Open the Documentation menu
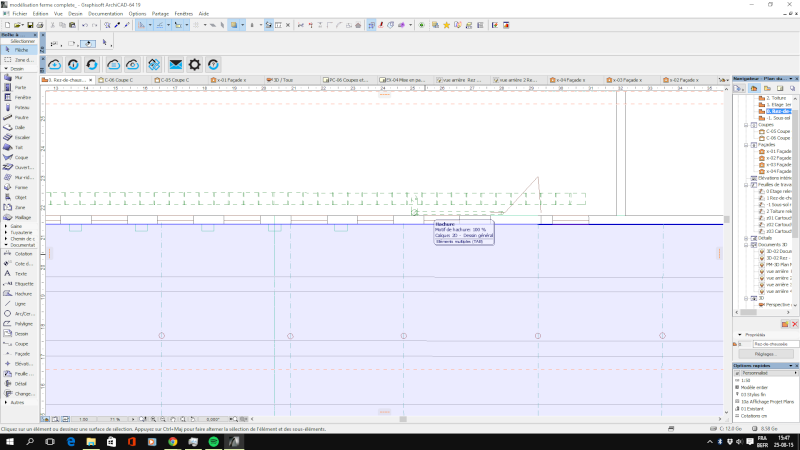The height and width of the screenshot is (450, 800). (105, 14)
